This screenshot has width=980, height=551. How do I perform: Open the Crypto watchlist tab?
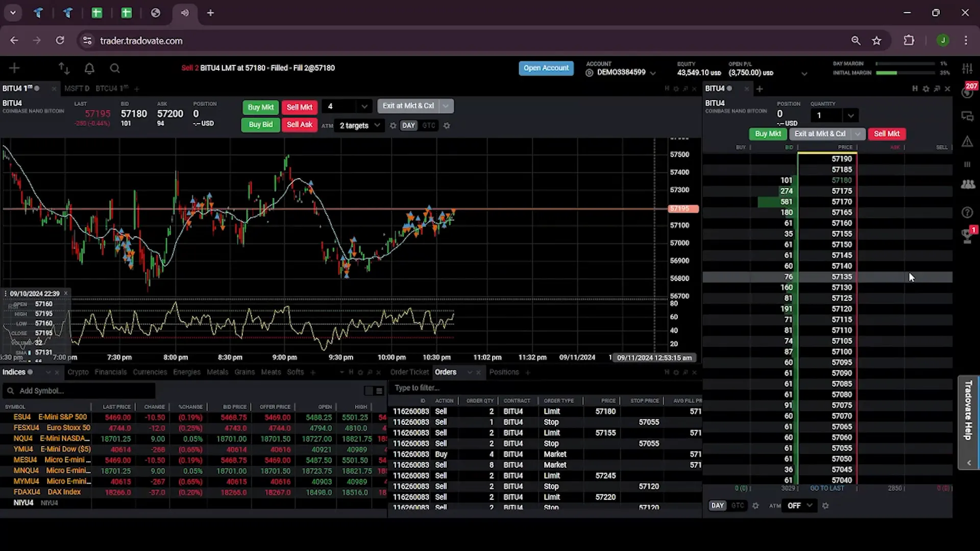(78, 372)
